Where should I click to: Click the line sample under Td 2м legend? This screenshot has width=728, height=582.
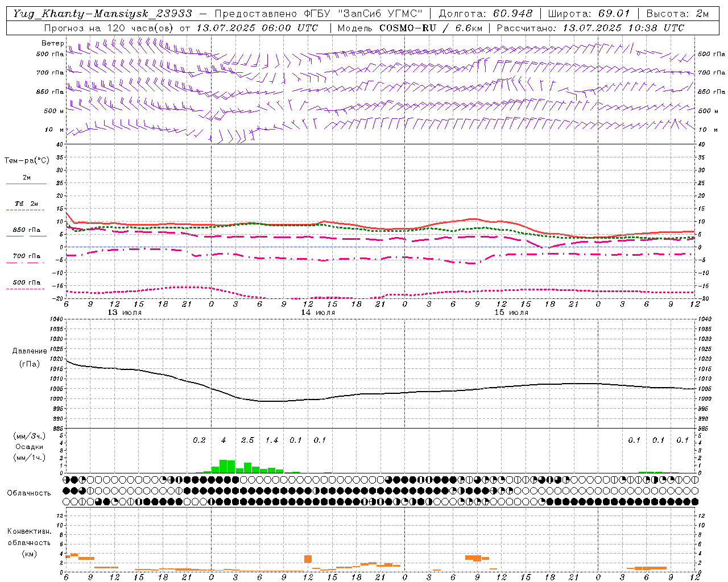(x=25, y=210)
